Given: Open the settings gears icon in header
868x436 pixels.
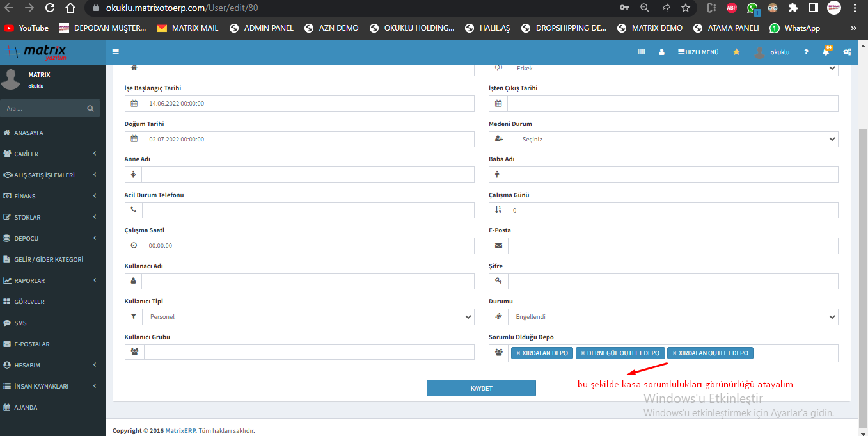Looking at the screenshot, I should pyautogui.click(x=847, y=52).
